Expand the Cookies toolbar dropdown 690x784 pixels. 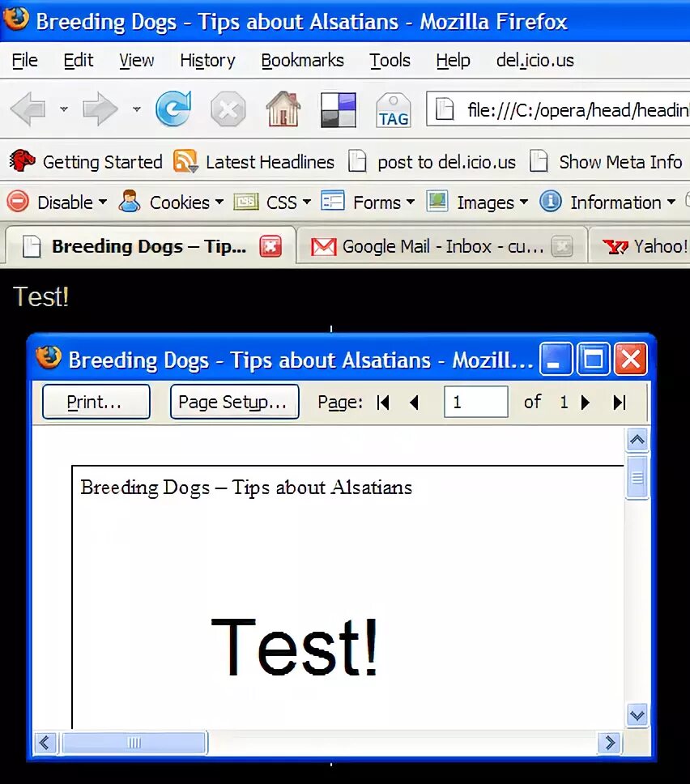pos(219,202)
